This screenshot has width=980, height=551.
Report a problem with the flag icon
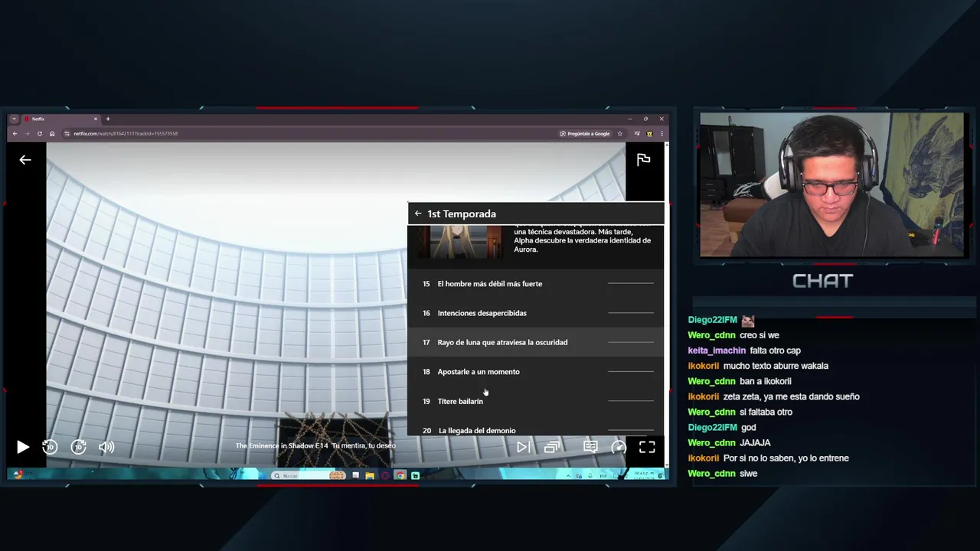[x=643, y=159]
